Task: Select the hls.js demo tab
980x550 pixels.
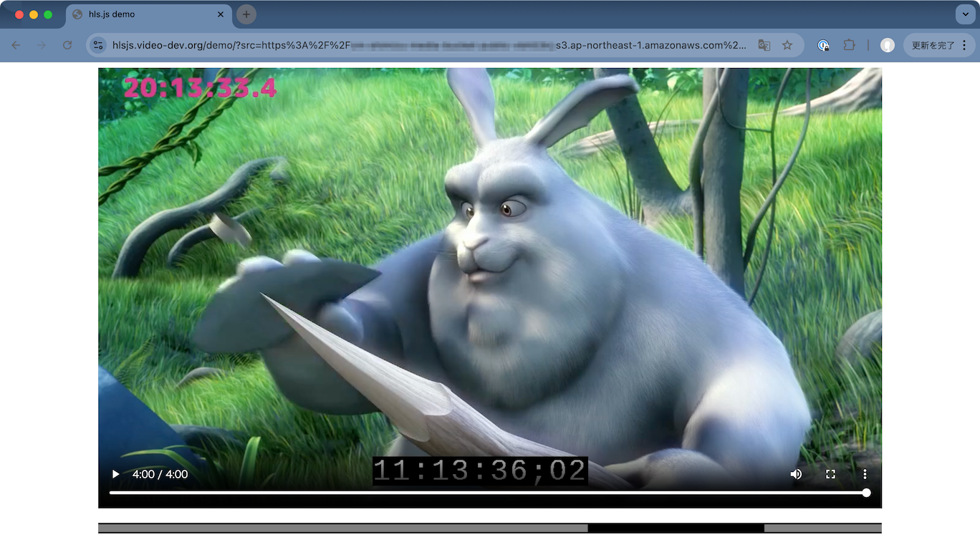Action: (148, 14)
